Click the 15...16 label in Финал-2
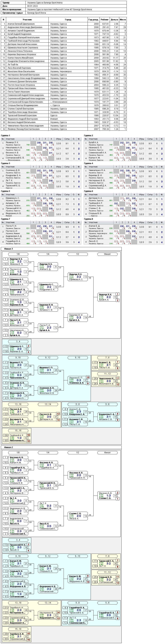The width and height of the screenshot is (166, 644). (x=18, y=629)
